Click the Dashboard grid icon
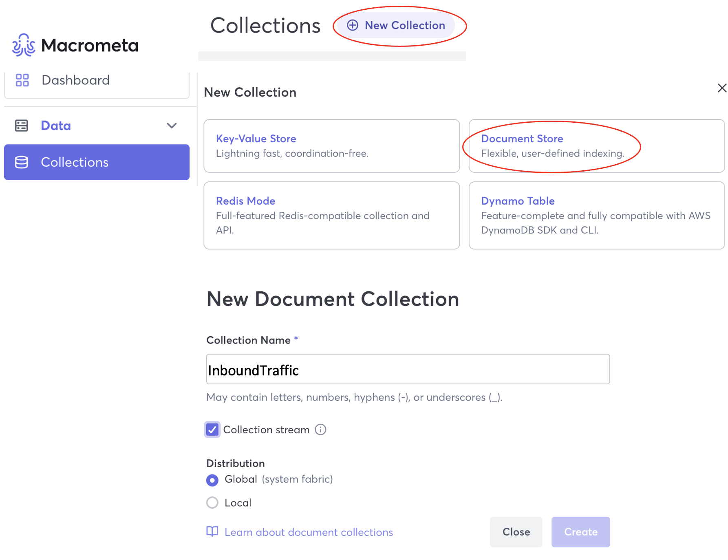The width and height of the screenshot is (728, 560). [x=22, y=80]
